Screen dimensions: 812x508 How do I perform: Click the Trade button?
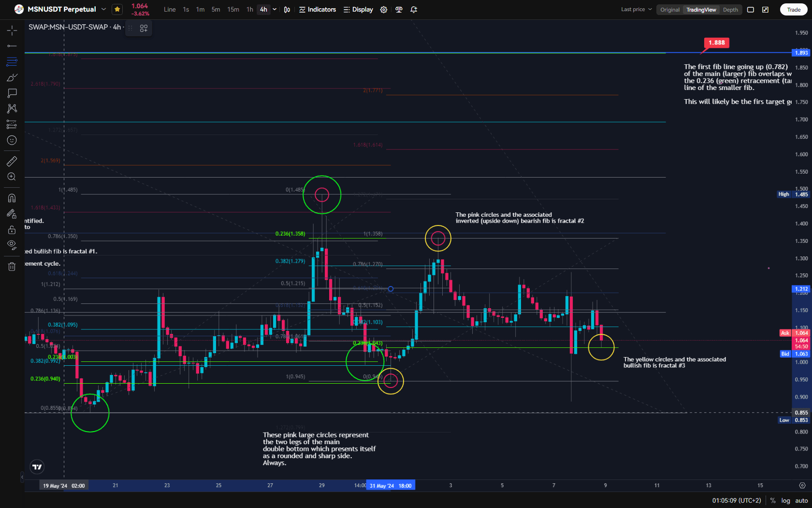[794, 10]
